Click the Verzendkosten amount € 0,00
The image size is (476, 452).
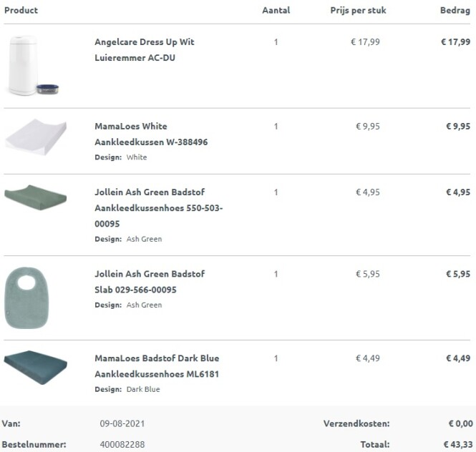click(x=459, y=423)
